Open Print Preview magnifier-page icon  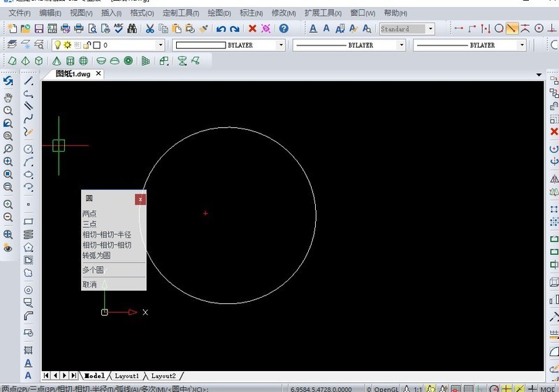92,29
